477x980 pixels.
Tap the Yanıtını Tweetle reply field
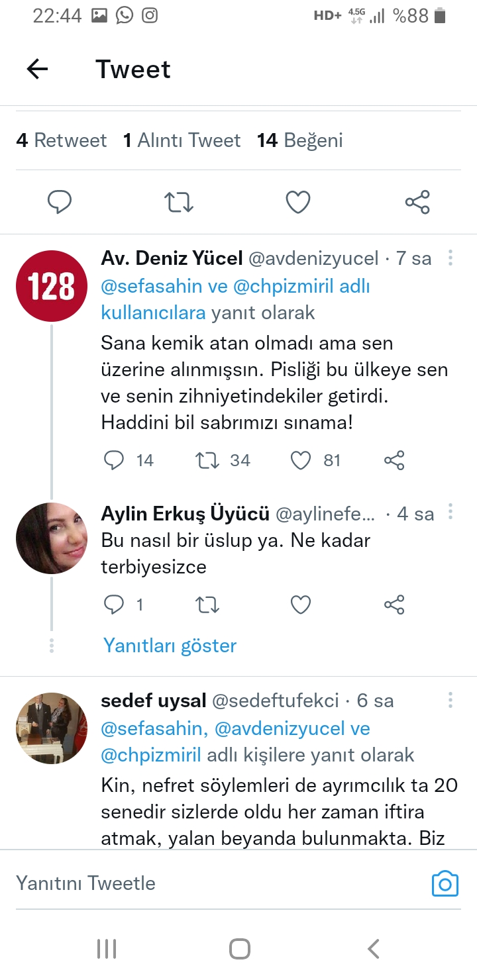coord(199,883)
